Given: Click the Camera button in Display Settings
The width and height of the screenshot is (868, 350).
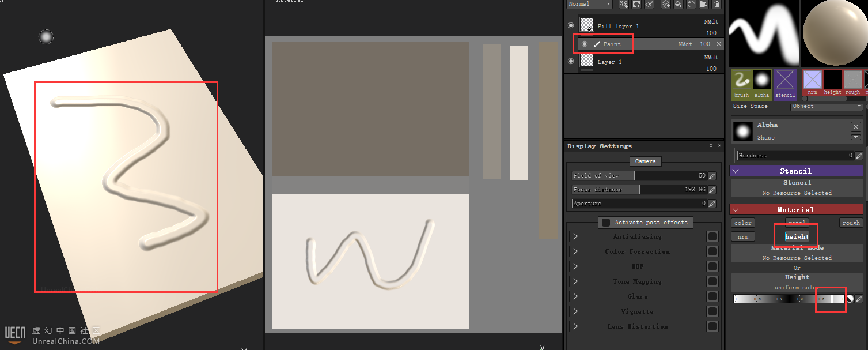Looking at the screenshot, I should click(645, 161).
